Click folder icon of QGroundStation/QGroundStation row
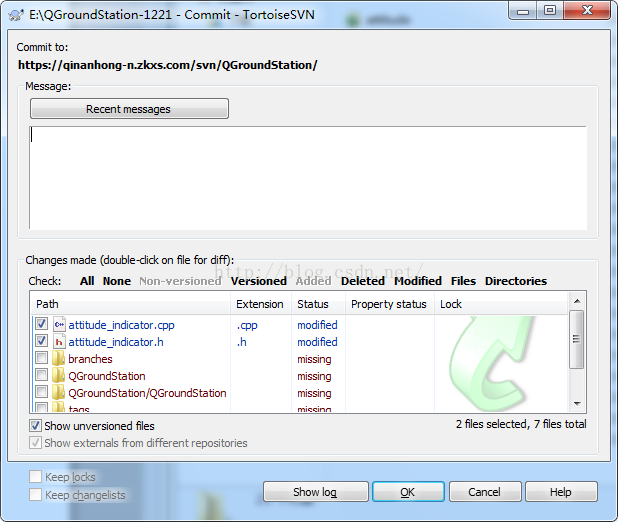 pos(59,393)
